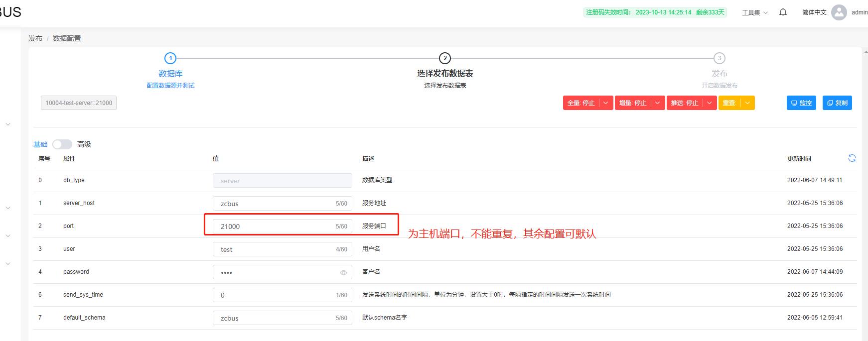Screen dimensions: 868x341
Task: Expand the 增量: 停止 dropdown arrow
Action: point(658,103)
